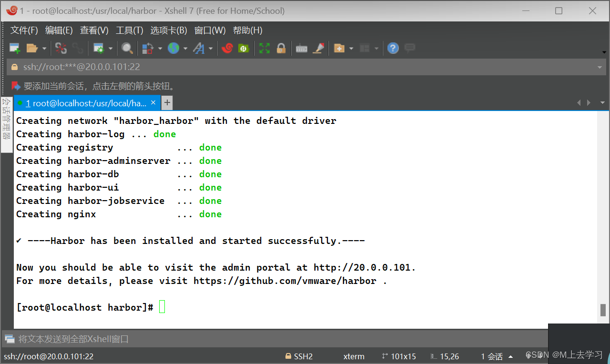Toggle full screen with green arrows icon
The height and width of the screenshot is (364, 610).
[x=264, y=48]
